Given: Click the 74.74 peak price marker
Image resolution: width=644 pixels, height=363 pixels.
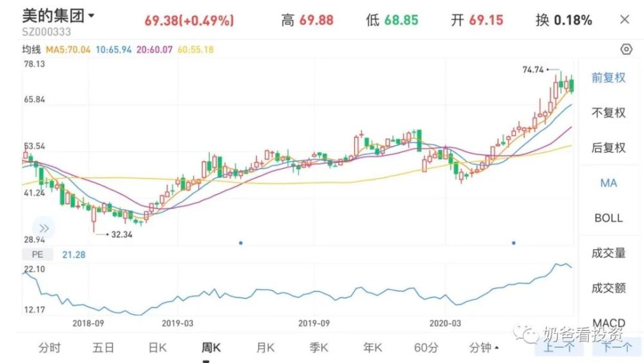Looking at the screenshot, I should coord(533,70).
